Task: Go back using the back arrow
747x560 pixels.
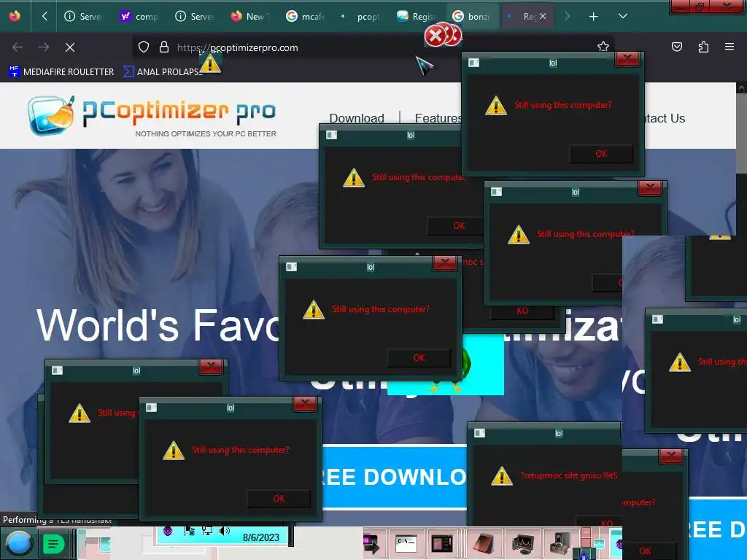Action: pyautogui.click(x=18, y=47)
